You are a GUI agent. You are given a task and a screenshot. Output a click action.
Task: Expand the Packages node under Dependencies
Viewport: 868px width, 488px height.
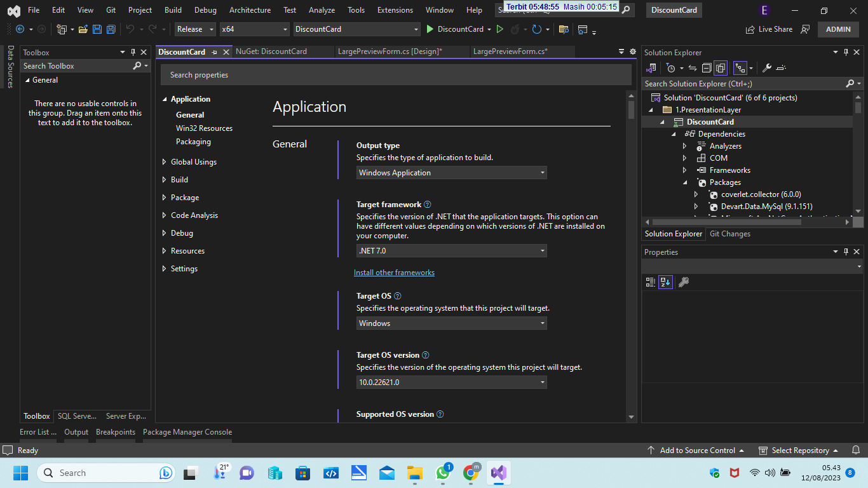[684, 182]
